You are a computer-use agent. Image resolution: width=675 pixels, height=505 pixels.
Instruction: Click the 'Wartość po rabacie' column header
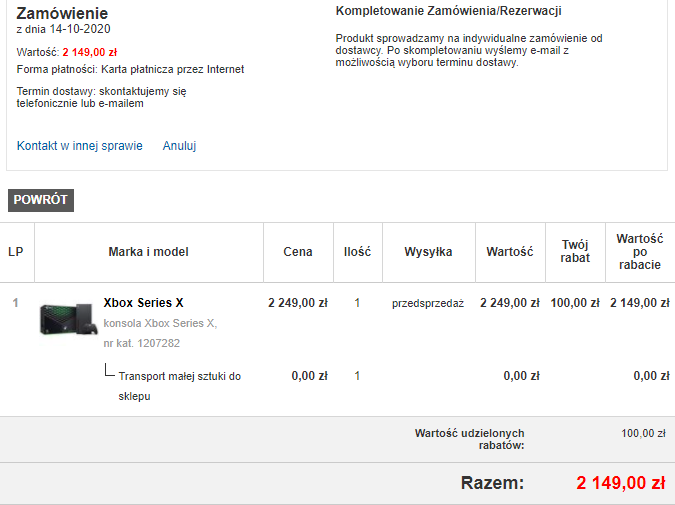click(640, 252)
